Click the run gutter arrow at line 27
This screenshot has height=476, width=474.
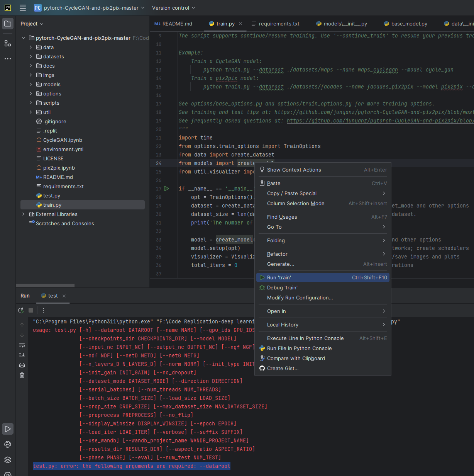166,189
